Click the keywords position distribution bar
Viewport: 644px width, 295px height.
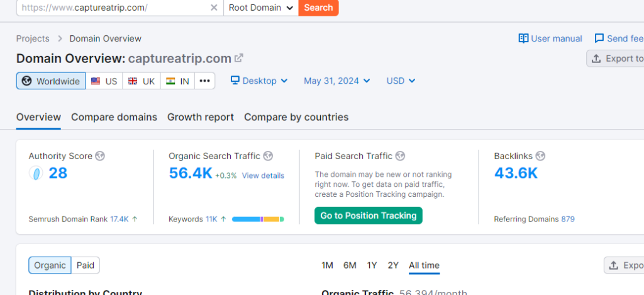[x=258, y=220]
